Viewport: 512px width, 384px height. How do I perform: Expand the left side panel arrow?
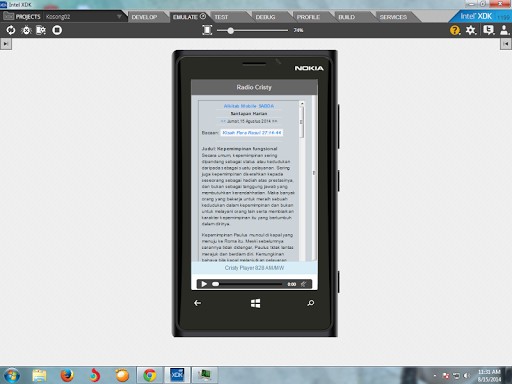(6, 44)
